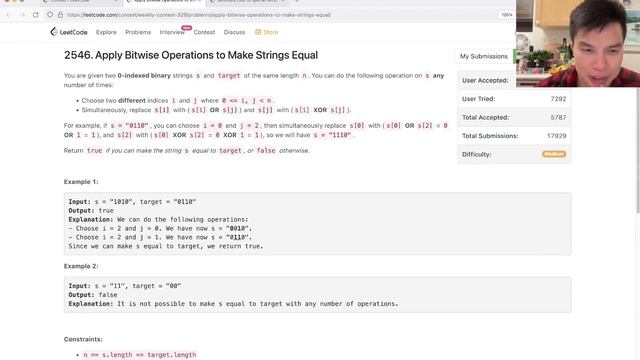Click the 'Difficulty:' label
640x360 pixels.
476,154
